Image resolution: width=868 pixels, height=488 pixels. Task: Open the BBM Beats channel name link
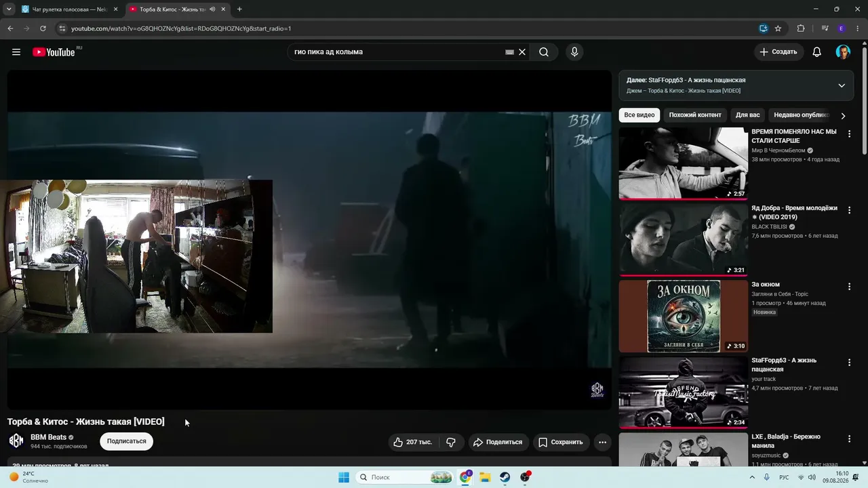[48, 437]
